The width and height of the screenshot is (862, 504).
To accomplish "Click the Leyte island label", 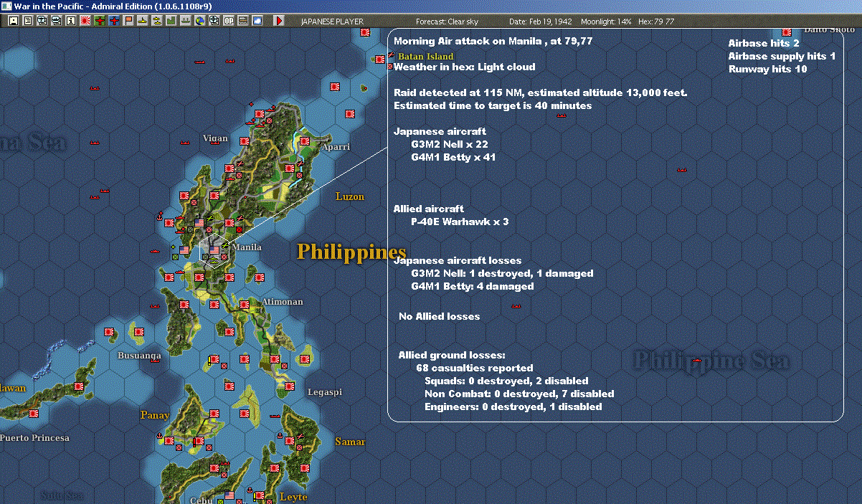I will tap(293, 496).
